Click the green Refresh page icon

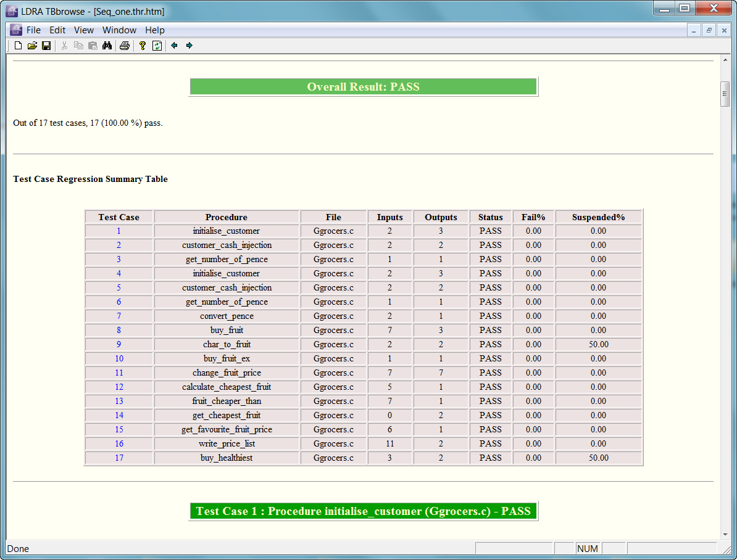157,46
